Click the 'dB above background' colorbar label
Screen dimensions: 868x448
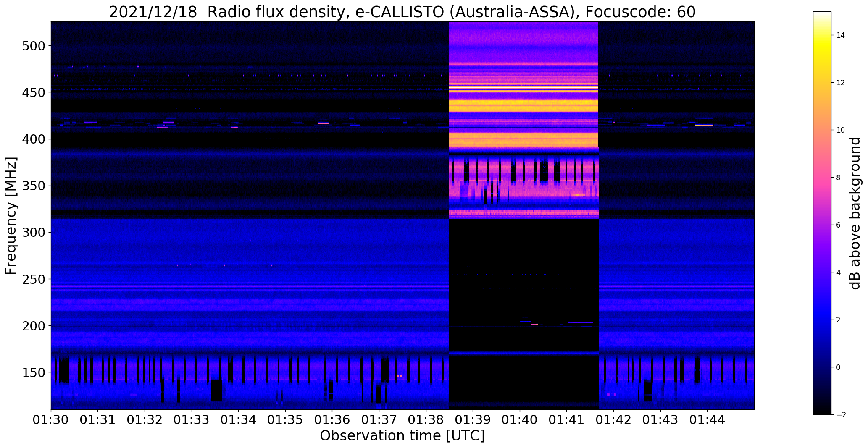coord(855,213)
